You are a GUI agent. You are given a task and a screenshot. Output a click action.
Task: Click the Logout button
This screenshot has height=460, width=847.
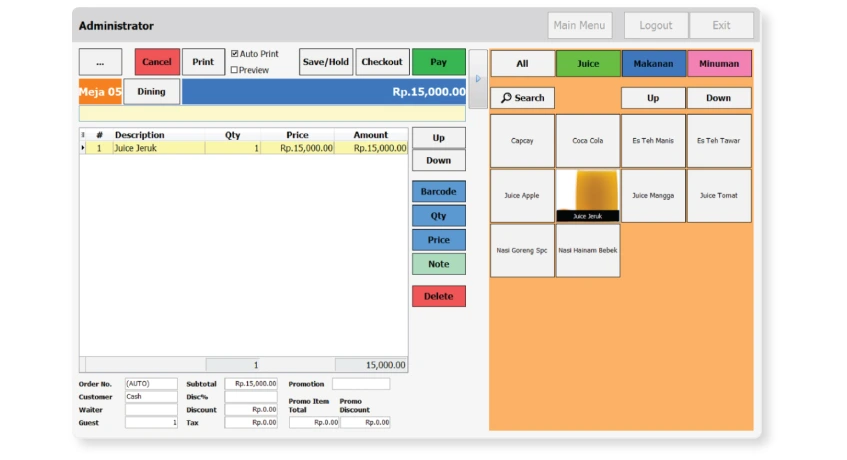pos(656,25)
